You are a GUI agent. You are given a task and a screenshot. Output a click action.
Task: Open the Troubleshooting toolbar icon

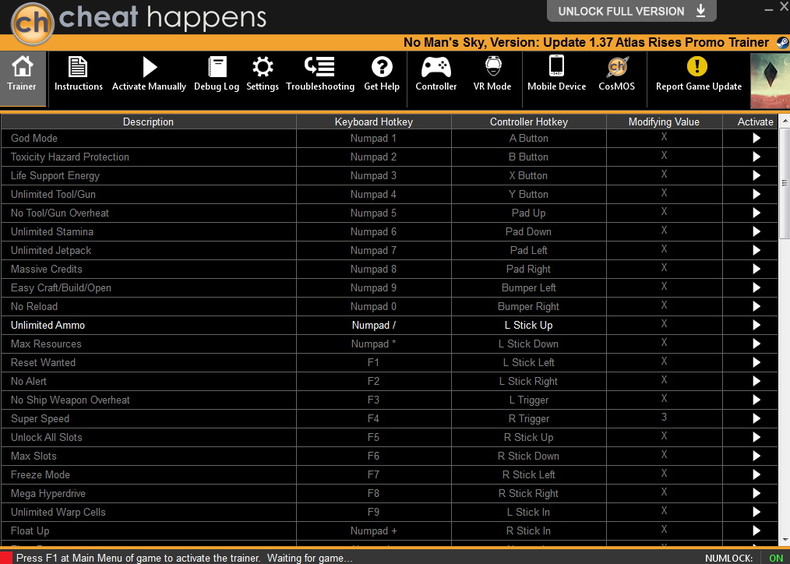tap(319, 67)
